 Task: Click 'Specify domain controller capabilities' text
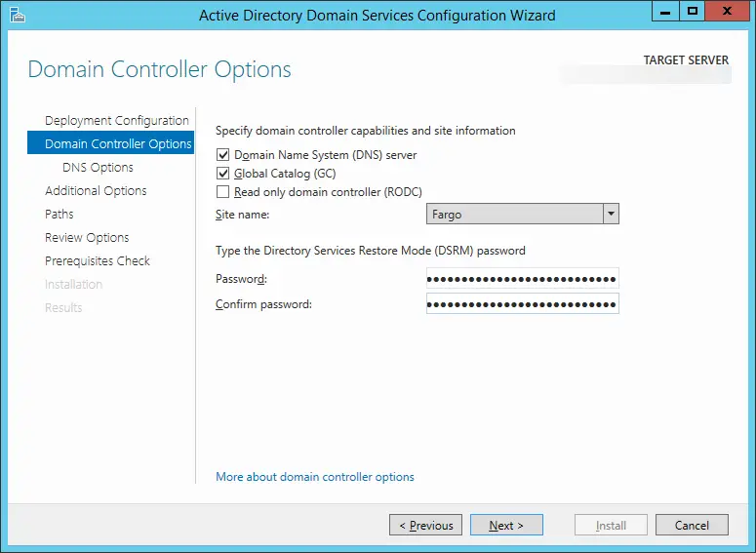pyautogui.click(x=366, y=131)
